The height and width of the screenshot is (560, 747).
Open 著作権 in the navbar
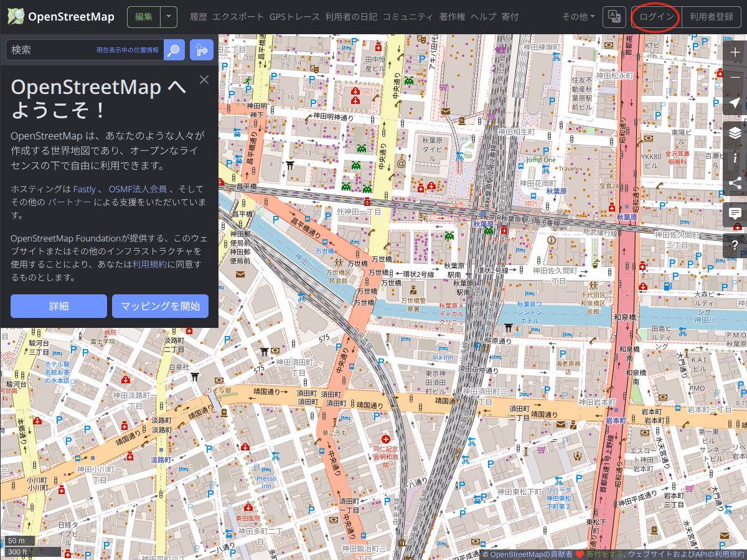point(452,17)
